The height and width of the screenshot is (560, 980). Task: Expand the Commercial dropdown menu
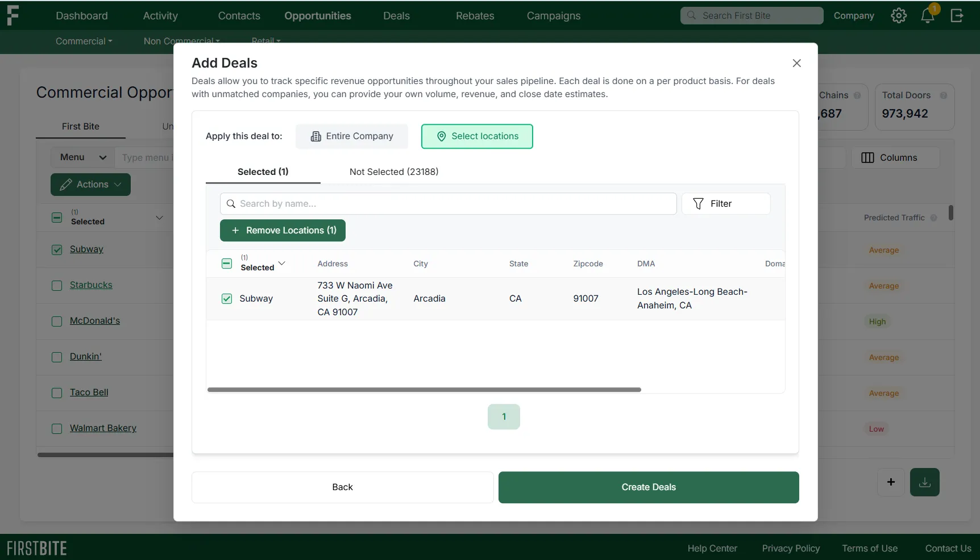[84, 41]
